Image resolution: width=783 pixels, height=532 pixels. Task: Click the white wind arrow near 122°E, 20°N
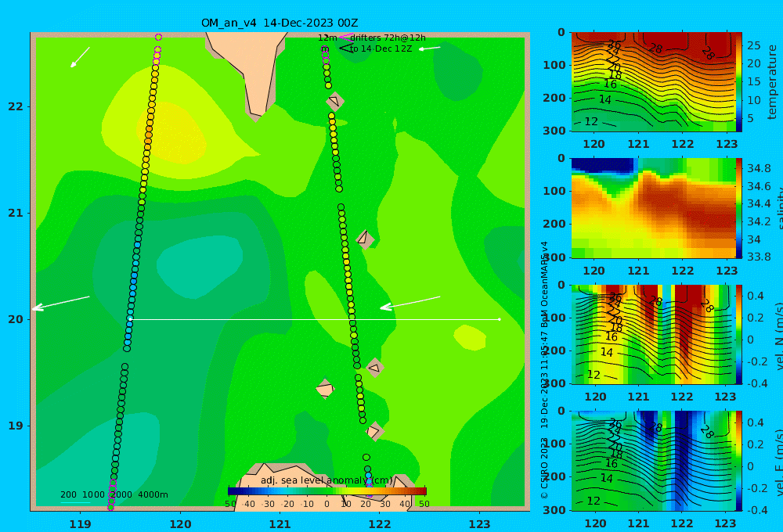[x=410, y=303]
